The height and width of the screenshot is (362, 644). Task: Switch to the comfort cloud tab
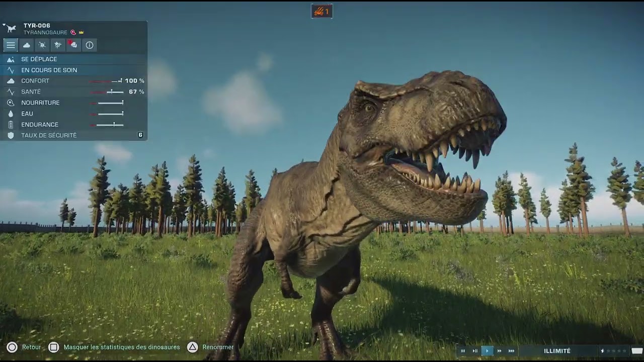coord(26,45)
